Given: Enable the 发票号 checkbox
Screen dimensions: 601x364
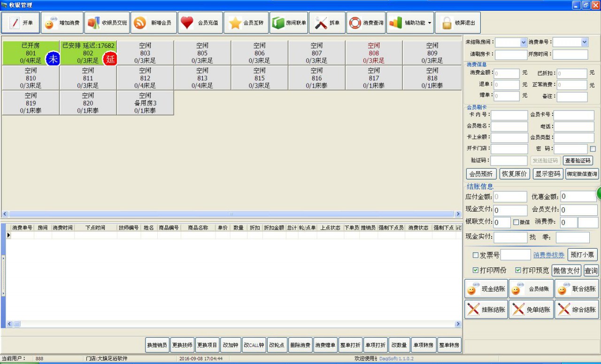Looking at the screenshot, I should [x=475, y=255].
